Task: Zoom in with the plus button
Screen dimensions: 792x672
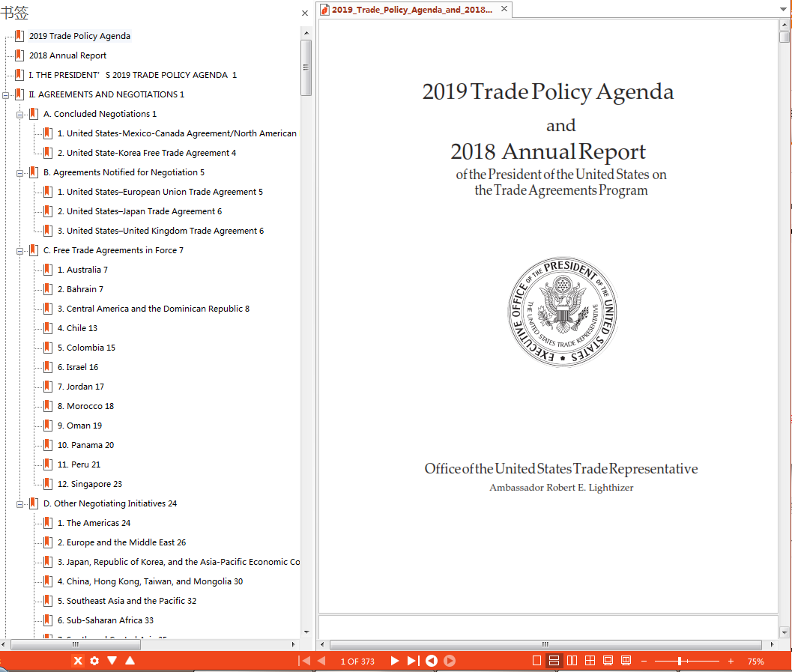Action: pos(731,661)
